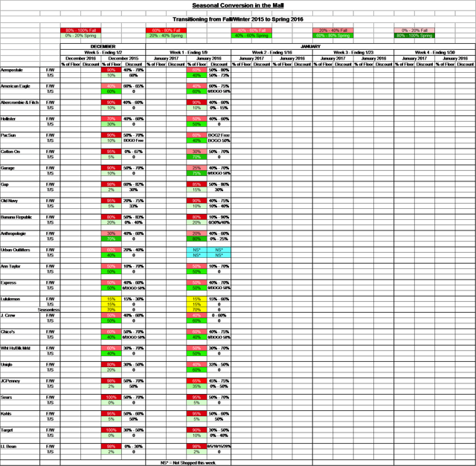Click the Seasonless row label under Lululemon
The width and height of the screenshot is (476, 466).
48,310
